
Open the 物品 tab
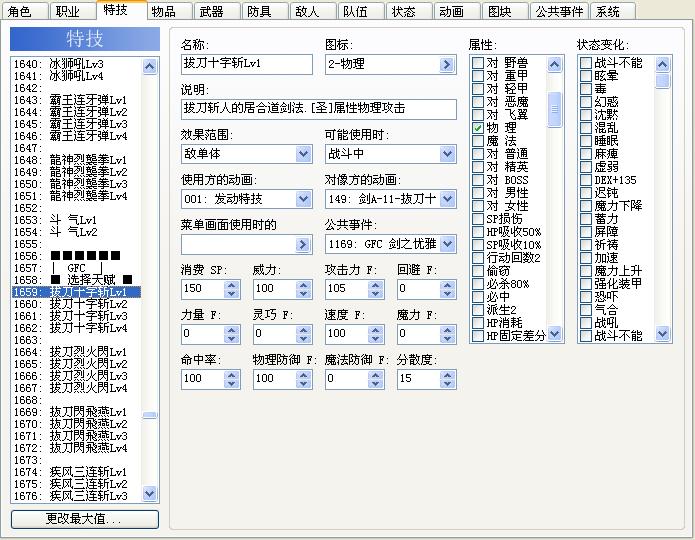click(x=168, y=11)
